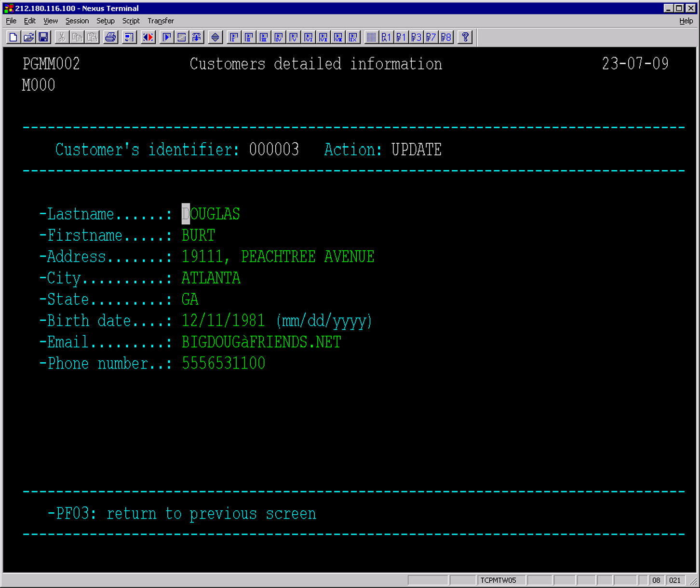Click the Paste clipboard toolbar icon

92,37
